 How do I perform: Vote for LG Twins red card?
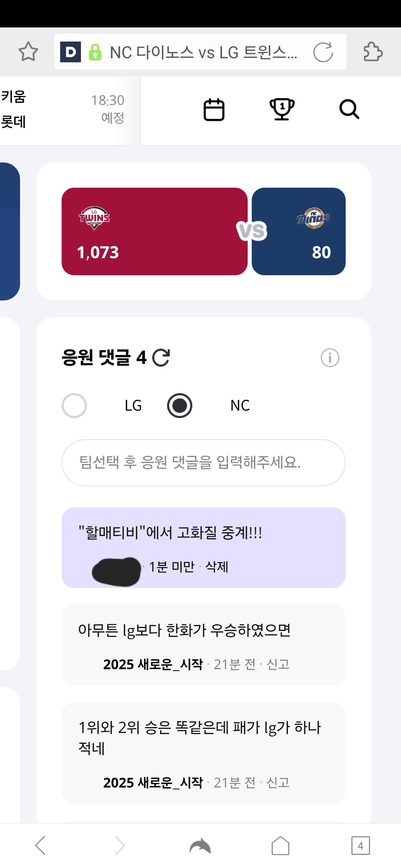pyautogui.click(x=154, y=231)
